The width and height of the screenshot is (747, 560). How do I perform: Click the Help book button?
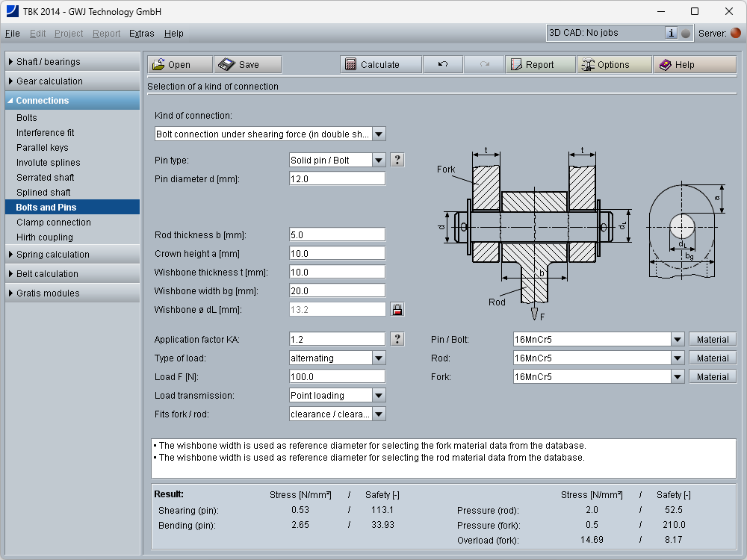tap(694, 65)
